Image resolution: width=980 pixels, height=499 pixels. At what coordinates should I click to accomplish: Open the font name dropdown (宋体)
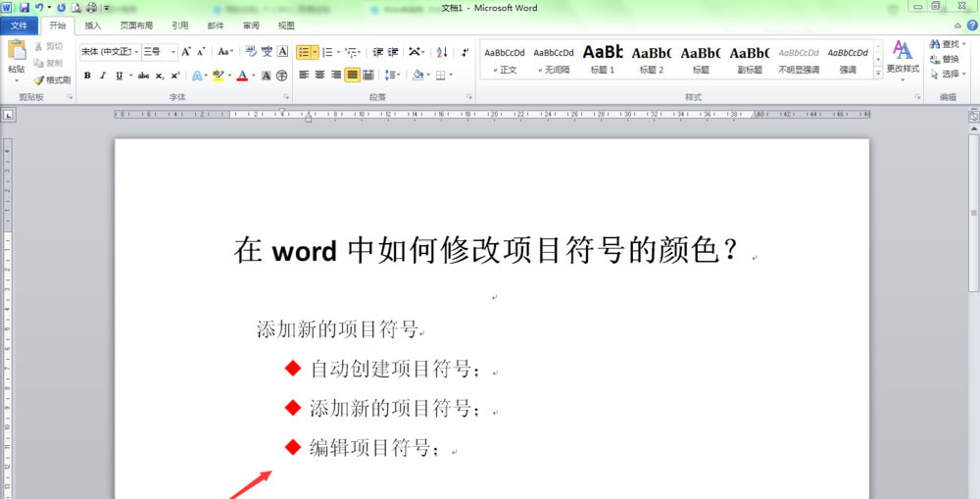pyautogui.click(x=136, y=52)
